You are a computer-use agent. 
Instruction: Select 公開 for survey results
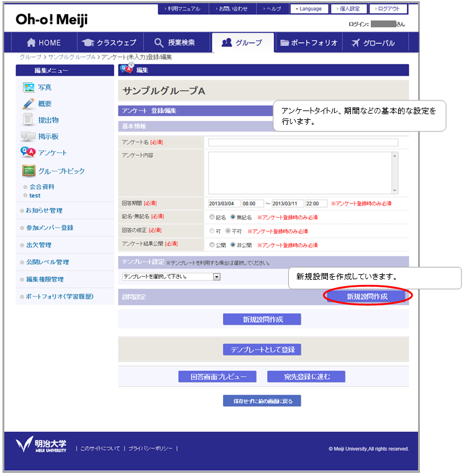coord(212,245)
